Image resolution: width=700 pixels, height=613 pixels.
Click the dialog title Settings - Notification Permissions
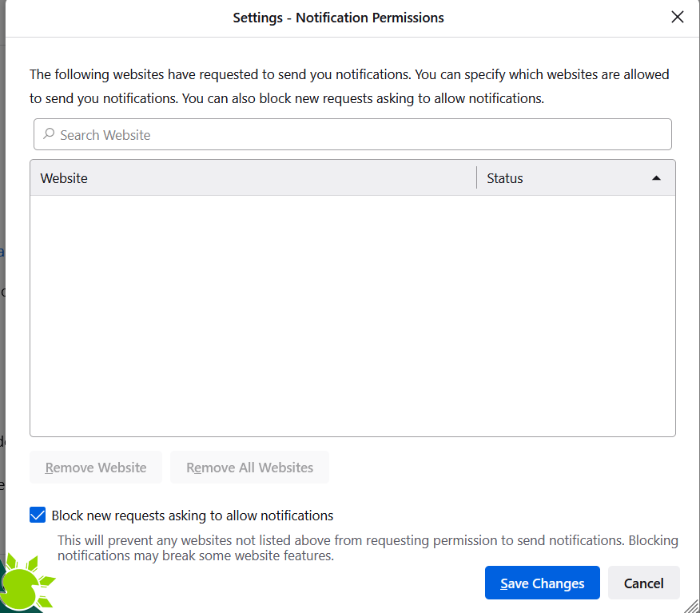(x=338, y=17)
